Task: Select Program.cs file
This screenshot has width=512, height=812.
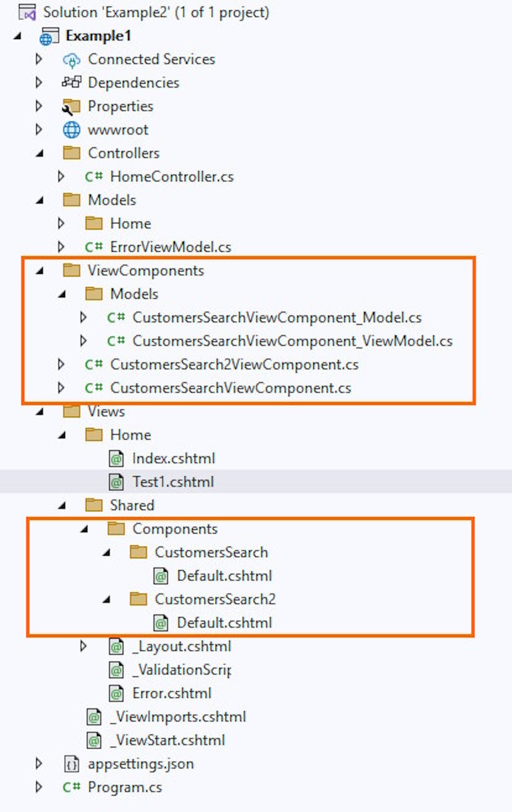Action: coord(125,787)
